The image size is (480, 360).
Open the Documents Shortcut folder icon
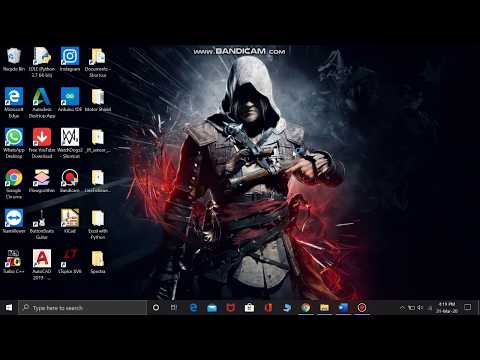(98, 62)
